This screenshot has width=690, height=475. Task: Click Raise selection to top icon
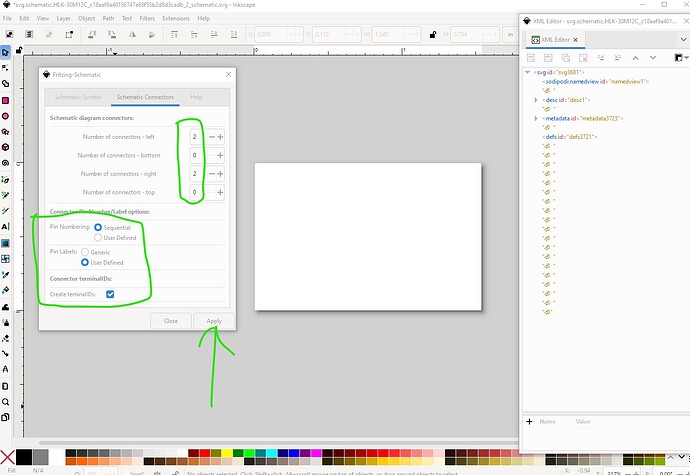tap(174, 34)
